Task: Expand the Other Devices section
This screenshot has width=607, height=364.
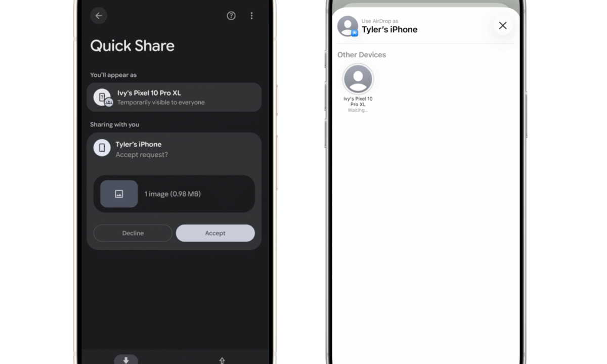Action: coord(361,55)
